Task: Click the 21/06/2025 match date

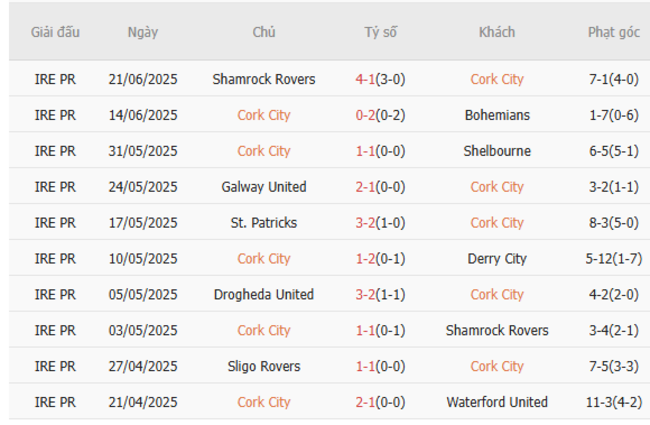Action: tap(142, 79)
